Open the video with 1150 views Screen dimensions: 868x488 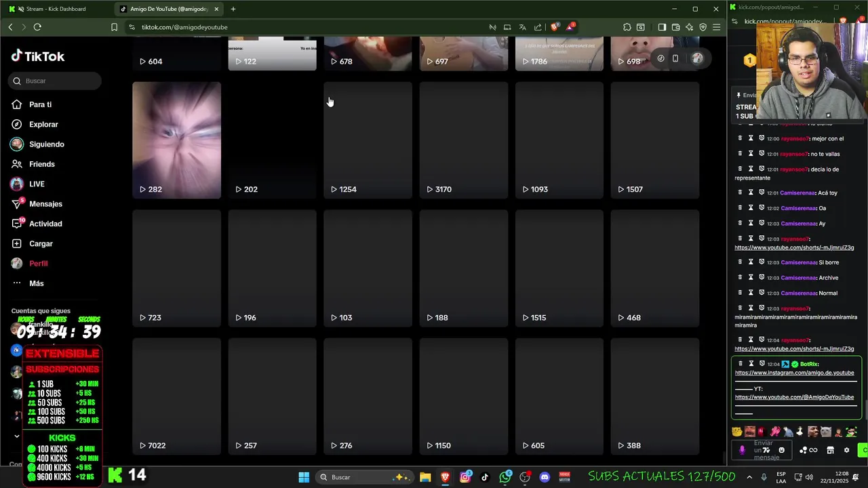pyautogui.click(x=463, y=396)
